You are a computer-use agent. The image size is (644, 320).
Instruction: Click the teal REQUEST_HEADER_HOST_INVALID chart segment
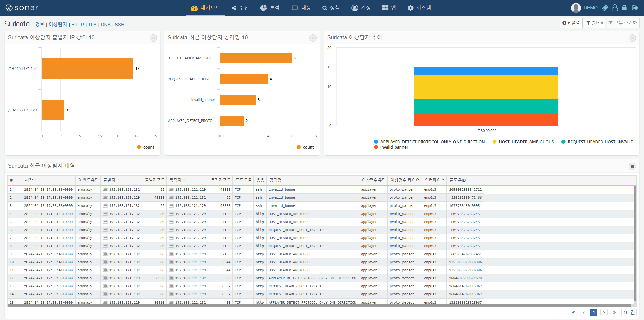coord(486,106)
